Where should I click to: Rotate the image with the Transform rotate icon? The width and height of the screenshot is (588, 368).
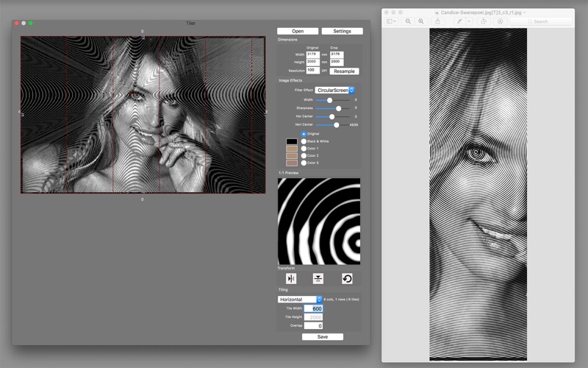pyautogui.click(x=347, y=279)
